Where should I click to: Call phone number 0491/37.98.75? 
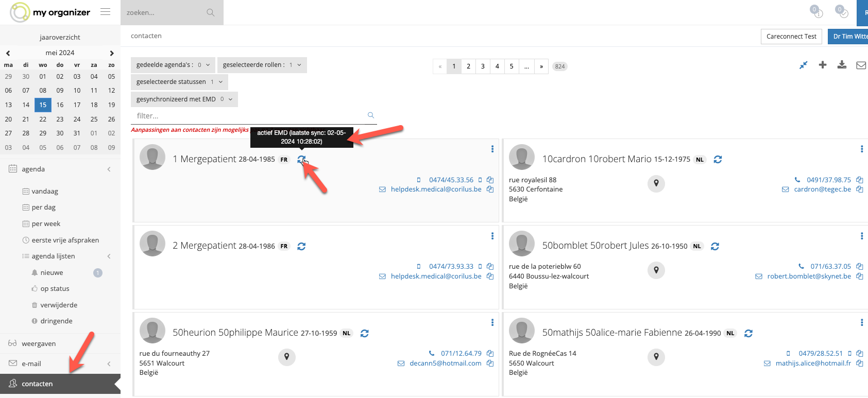point(829,180)
